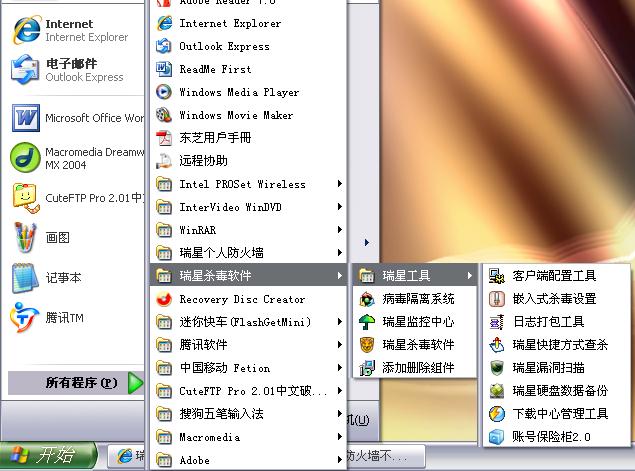Launch Macromedia Dreamweaver MX 2004

75,158
